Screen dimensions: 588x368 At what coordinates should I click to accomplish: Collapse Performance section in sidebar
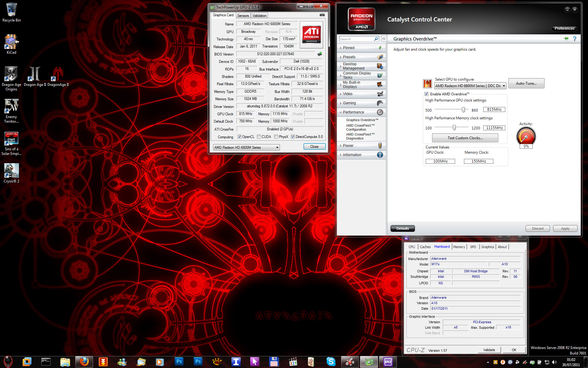361,112
